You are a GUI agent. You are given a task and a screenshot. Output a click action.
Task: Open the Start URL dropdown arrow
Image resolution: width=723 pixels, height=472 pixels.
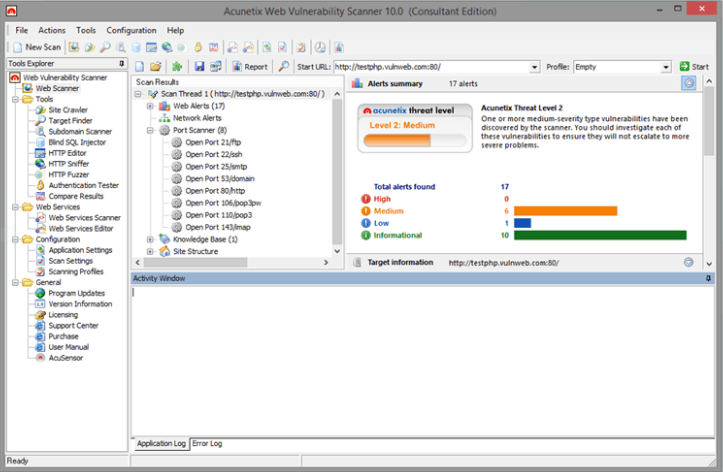click(x=535, y=67)
